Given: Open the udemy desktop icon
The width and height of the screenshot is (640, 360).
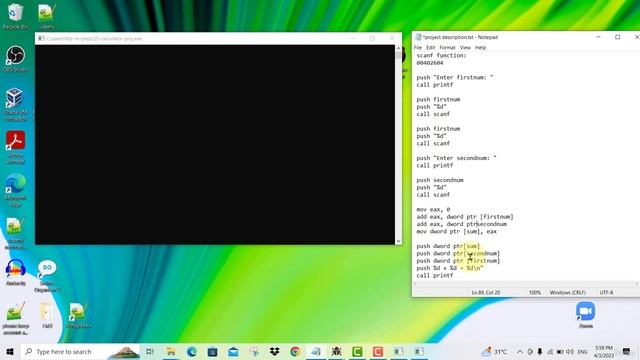Looking at the screenshot, I should 47,16.
